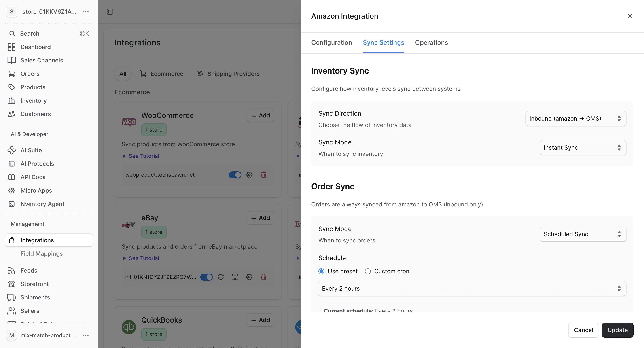Viewport: 644px width, 348px height.
Task: Click the AI Suite icon
Action: click(x=11, y=150)
